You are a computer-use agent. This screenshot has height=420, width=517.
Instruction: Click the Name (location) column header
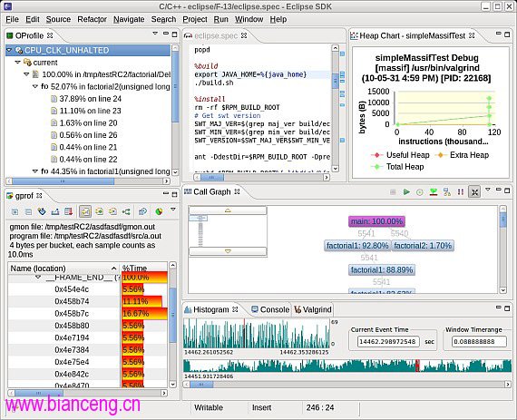pyautogui.click(x=63, y=268)
